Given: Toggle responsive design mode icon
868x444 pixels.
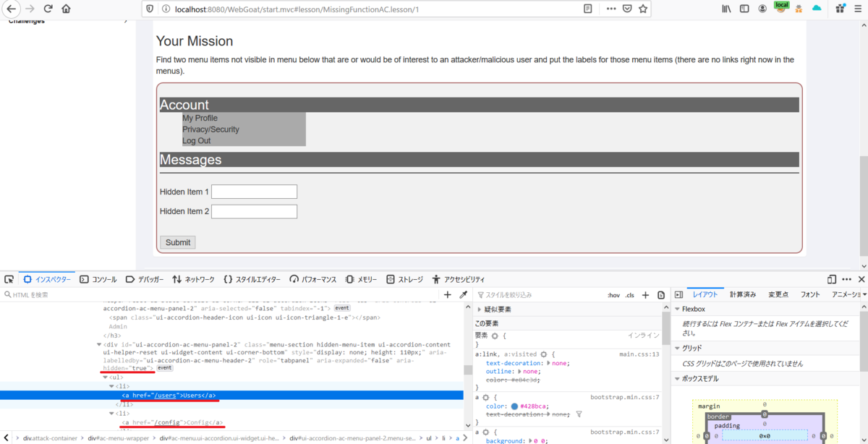Looking at the screenshot, I should (x=832, y=279).
